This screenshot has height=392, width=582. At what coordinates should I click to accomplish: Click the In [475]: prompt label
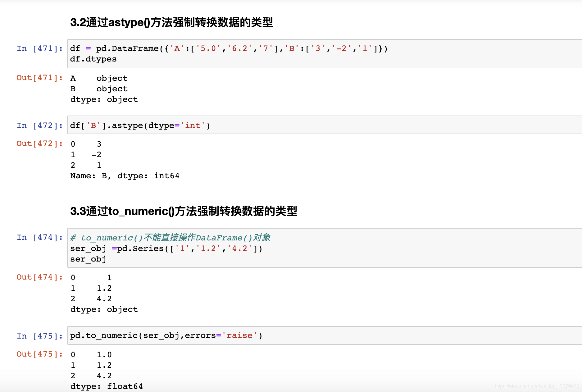point(40,336)
